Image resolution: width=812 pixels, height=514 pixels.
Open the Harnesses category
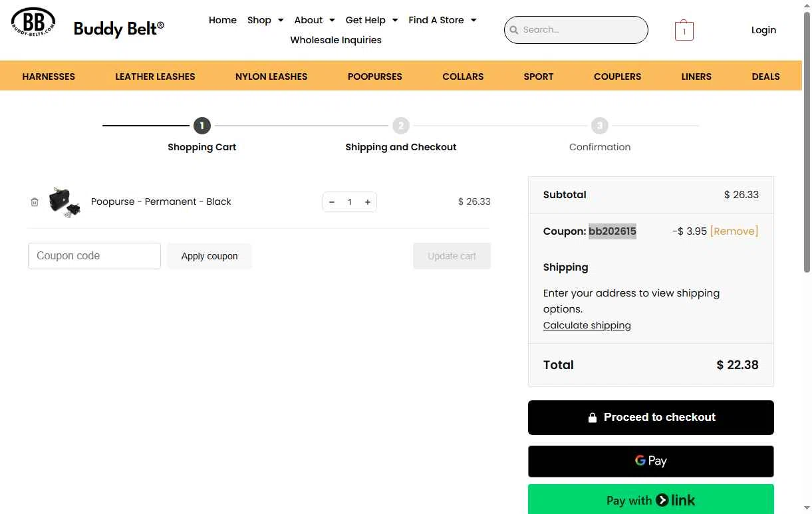tap(49, 76)
